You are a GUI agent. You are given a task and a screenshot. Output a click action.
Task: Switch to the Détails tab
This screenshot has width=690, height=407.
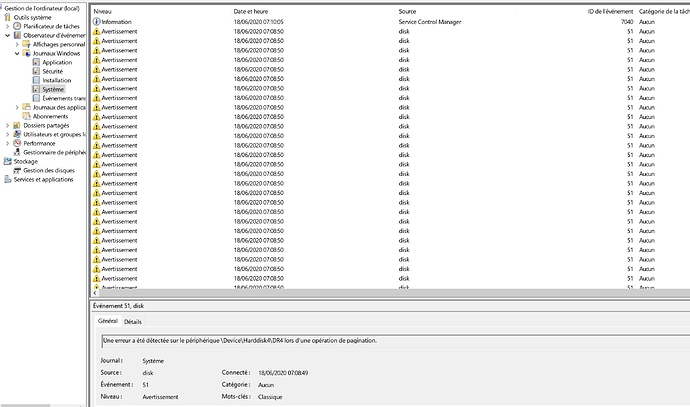point(132,322)
